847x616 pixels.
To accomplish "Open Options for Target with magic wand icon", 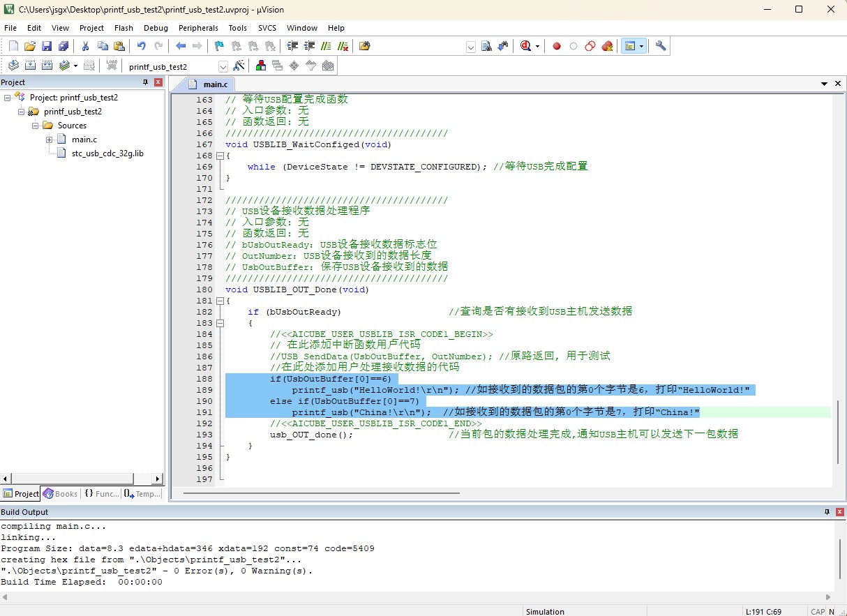I will tap(239, 66).
